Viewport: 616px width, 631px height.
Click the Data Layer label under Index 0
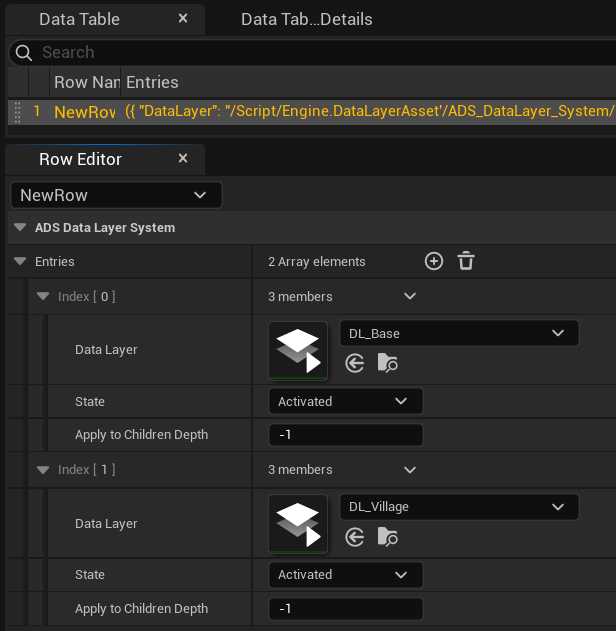click(106, 350)
